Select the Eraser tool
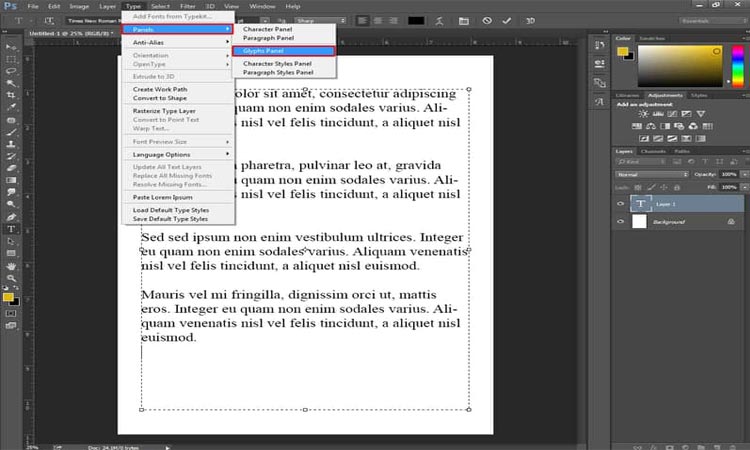 coord(11,168)
